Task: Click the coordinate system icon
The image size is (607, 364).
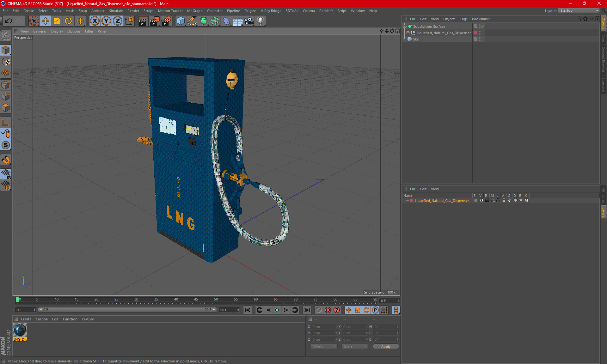Action: (129, 21)
